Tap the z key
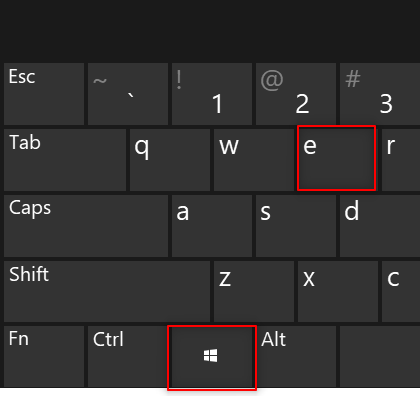The height and width of the screenshot is (396, 420). (254, 291)
